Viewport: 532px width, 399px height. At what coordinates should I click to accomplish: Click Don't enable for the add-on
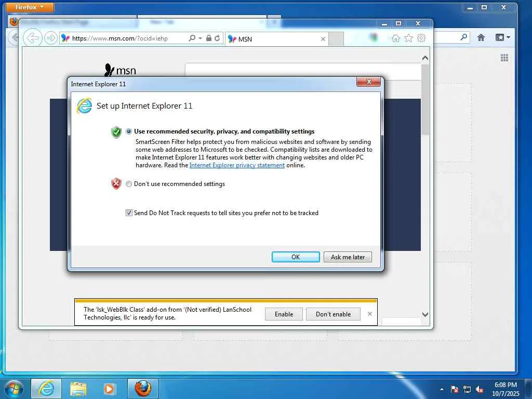[x=333, y=314]
